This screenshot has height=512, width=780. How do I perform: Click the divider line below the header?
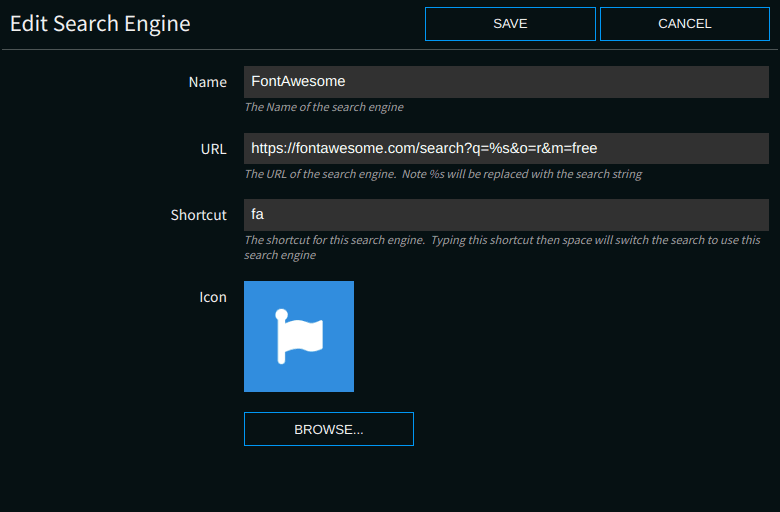click(390, 49)
